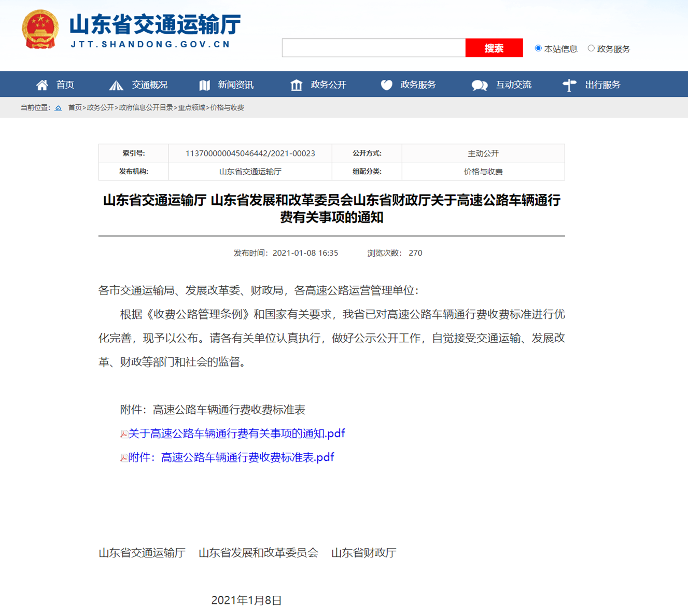Click the 主动公开 table cell
Screen dimensions: 688x616
483,153
